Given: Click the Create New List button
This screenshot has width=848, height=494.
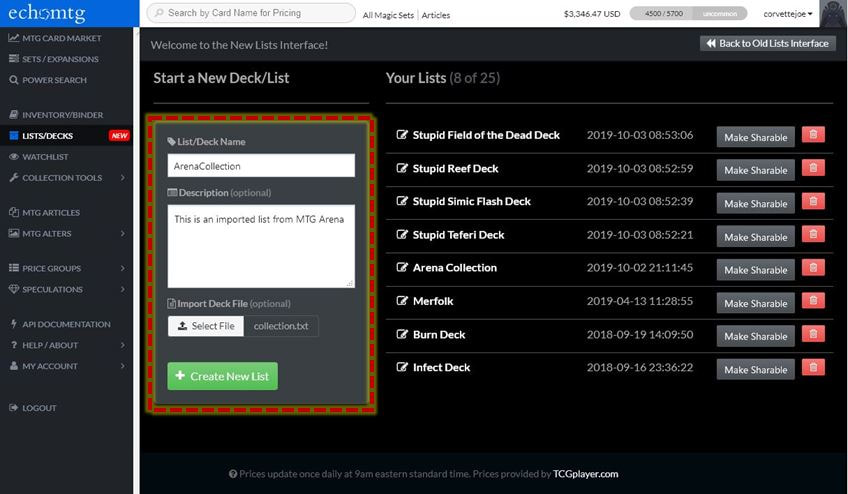Looking at the screenshot, I should [222, 376].
